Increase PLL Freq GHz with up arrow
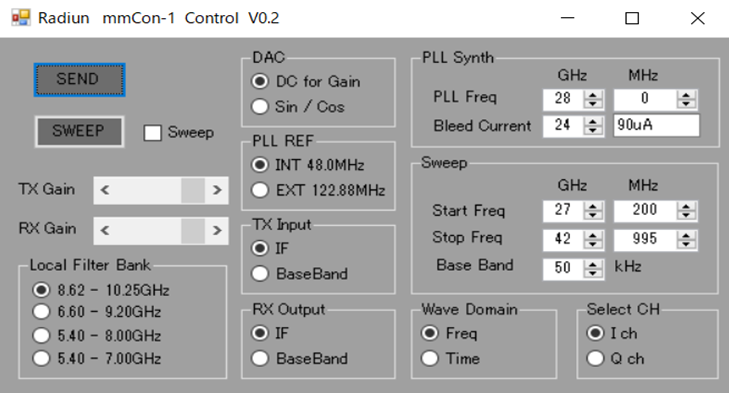Image resolution: width=729 pixels, height=393 pixels. (592, 95)
